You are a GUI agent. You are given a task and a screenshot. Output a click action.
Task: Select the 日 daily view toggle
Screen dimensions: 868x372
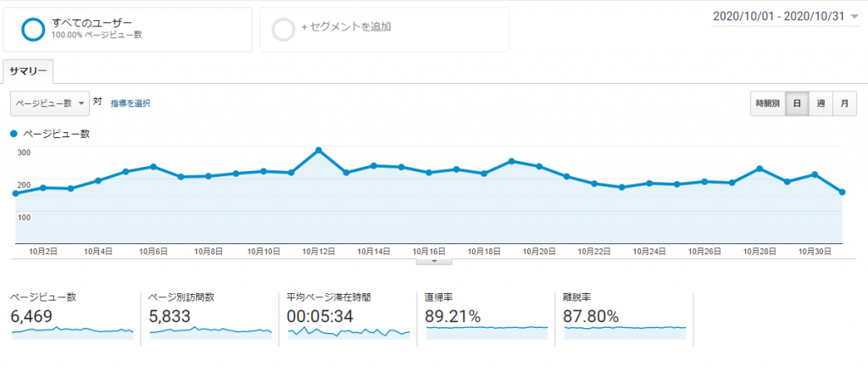point(797,103)
